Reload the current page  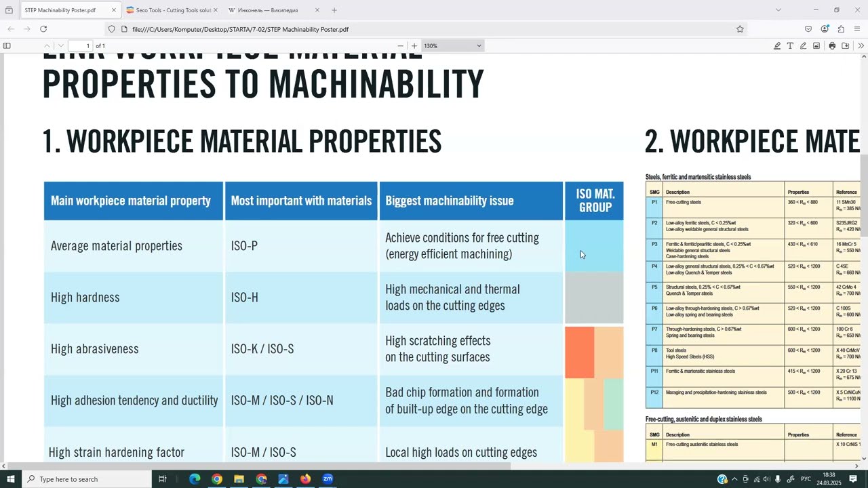coord(43,29)
